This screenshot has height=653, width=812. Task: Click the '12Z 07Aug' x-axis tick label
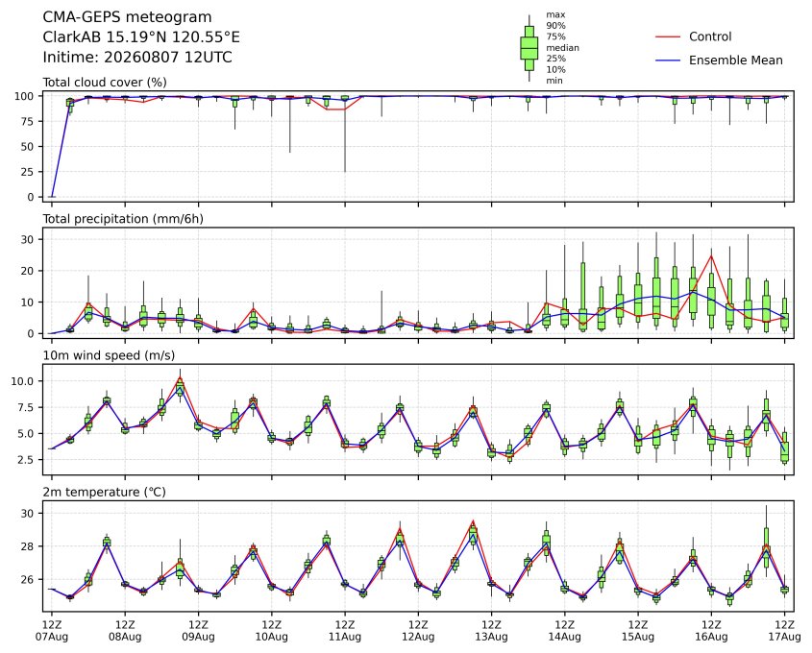point(51,631)
